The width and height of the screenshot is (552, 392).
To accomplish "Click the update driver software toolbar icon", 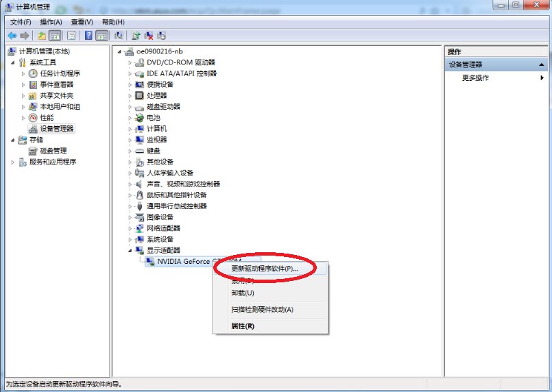I will coord(136,36).
